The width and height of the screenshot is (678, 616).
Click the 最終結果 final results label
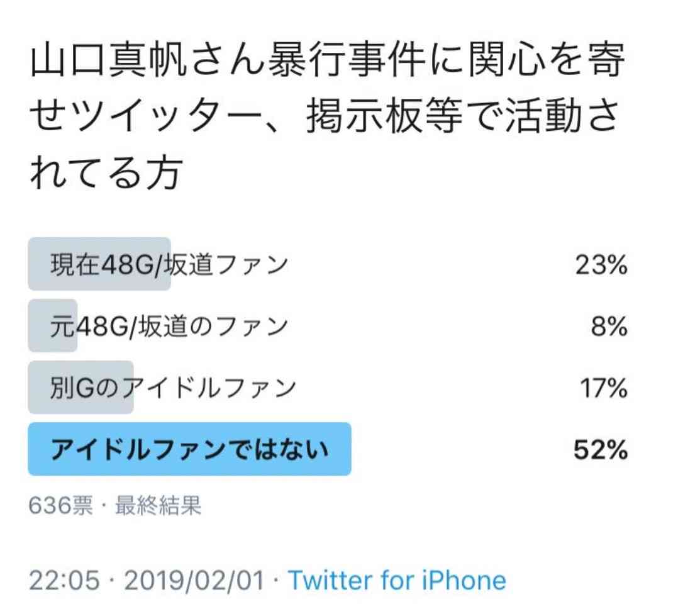(x=158, y=505)
